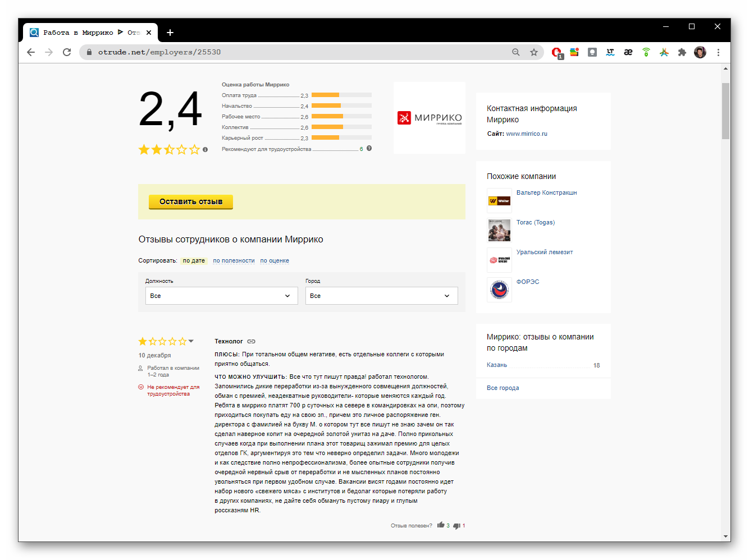The height and width of the screenshot is (560, 749).
Task: Click the Тогас company thumbnail
Action: [499, 230]
